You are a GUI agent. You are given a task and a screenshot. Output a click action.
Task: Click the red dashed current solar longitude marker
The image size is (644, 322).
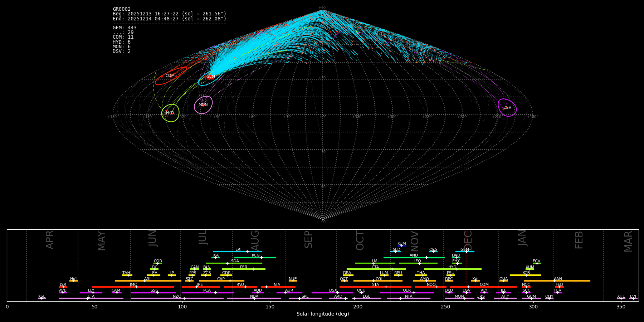466,265
